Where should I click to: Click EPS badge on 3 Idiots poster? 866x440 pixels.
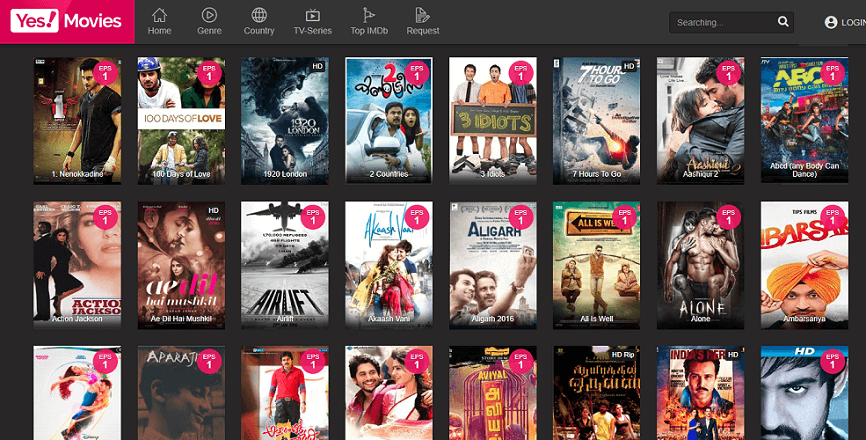[x=521, y=73]
